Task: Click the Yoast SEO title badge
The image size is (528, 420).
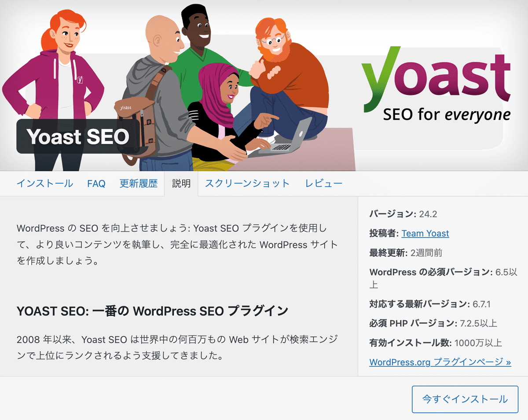Action: (78, 136)
